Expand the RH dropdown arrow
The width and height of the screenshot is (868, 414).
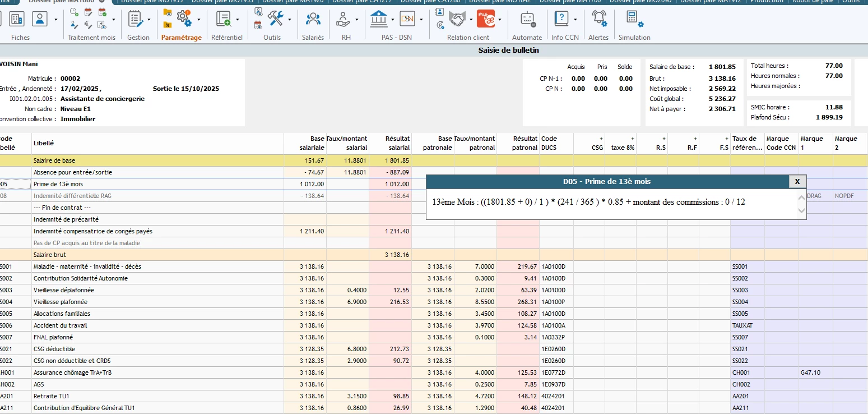[x=356, y=20]
